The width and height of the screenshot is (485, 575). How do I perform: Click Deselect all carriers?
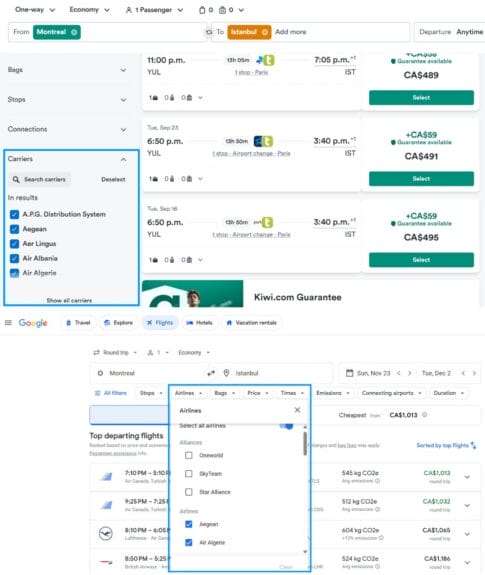113,179
